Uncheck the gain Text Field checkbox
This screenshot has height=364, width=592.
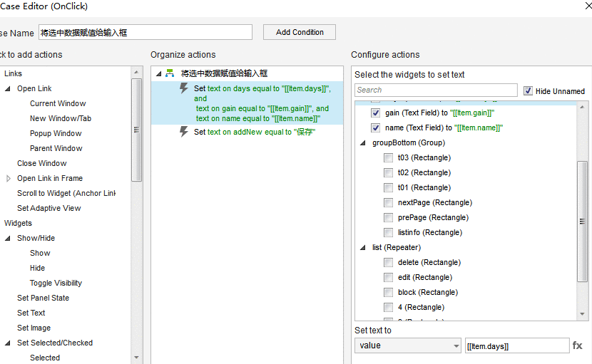376,113
